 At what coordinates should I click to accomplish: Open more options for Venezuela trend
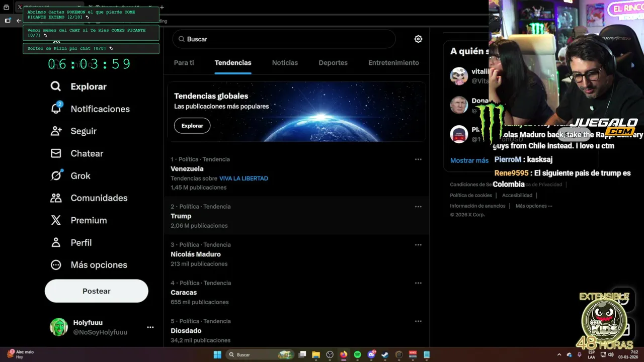point(418,159)
